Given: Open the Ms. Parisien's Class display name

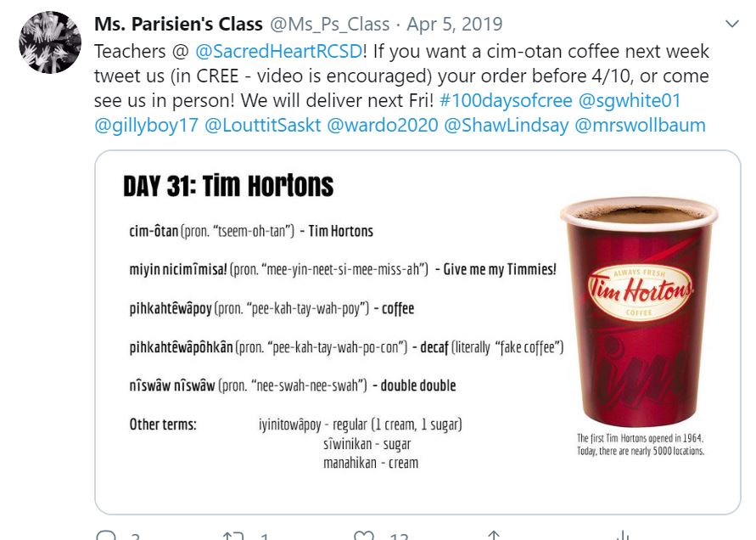Looking at the screenshot, I should [x=178, y=24].
